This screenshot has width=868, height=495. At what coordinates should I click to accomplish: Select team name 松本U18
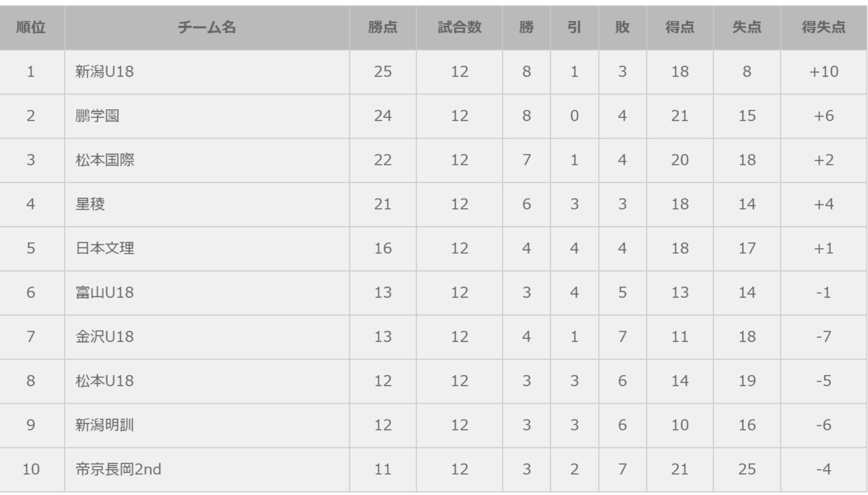coord(104,380)
